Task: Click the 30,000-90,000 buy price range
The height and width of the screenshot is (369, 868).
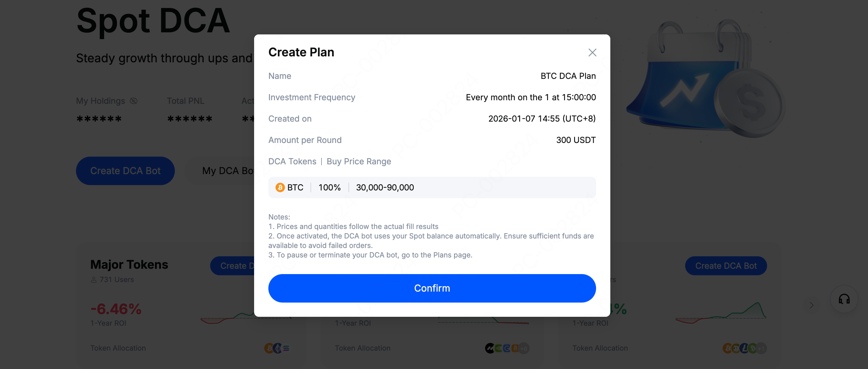Action: pos(385,187)
